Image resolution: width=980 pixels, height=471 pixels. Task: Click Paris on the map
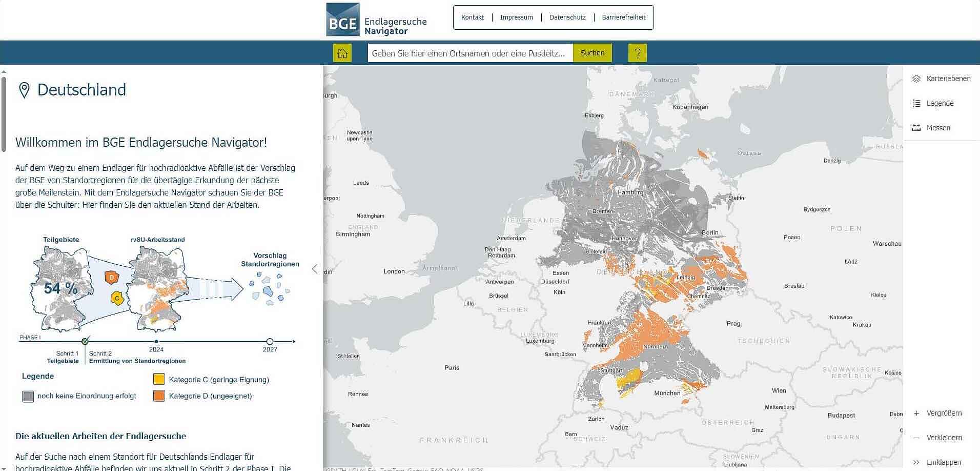click(452, 368)
